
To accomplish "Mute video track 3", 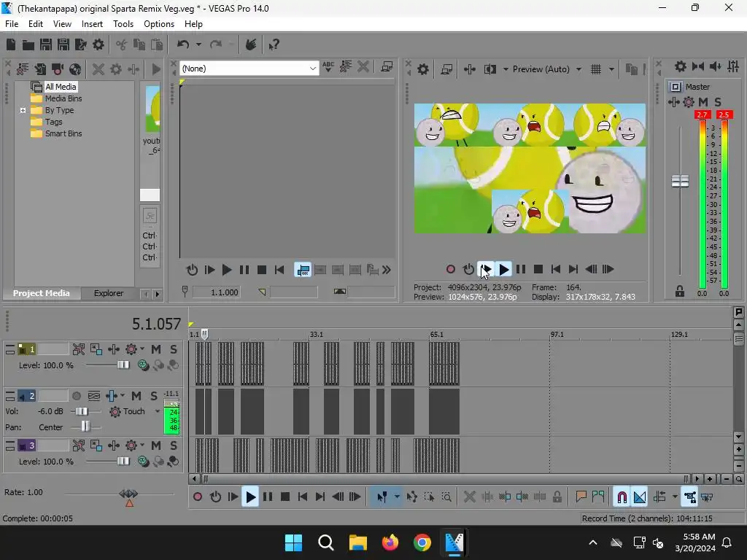I will [x=156, y=446].
